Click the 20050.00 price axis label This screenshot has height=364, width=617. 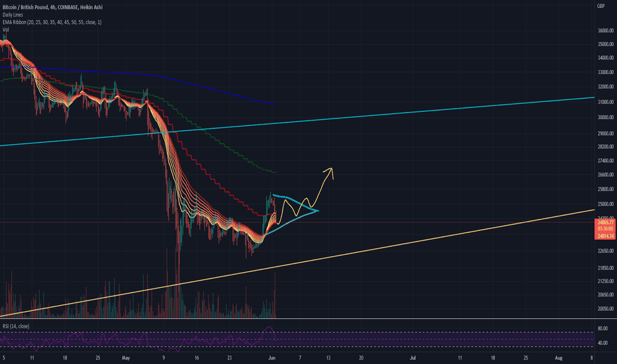(x=606, y=309)
